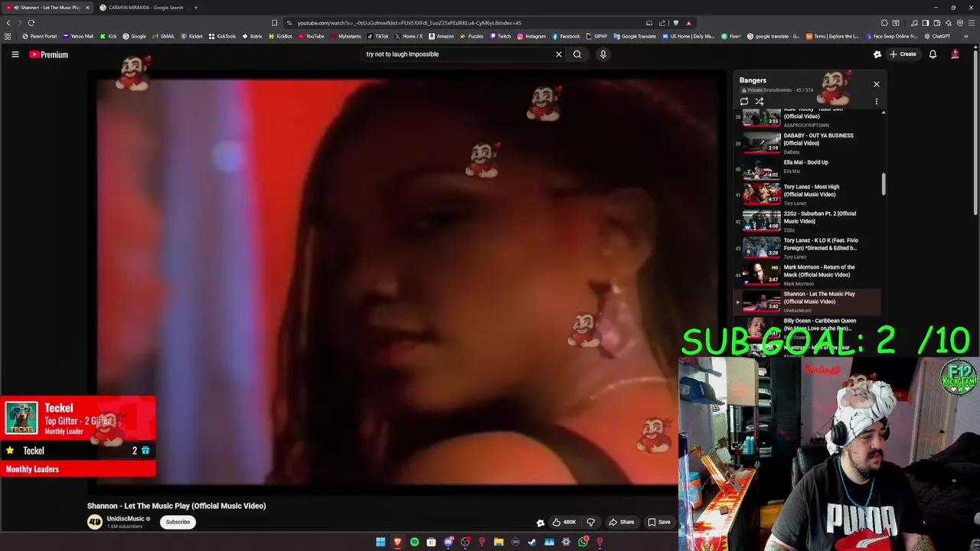Open browser apps grid icon
The image size is (980, 551).
coord(8,36)
